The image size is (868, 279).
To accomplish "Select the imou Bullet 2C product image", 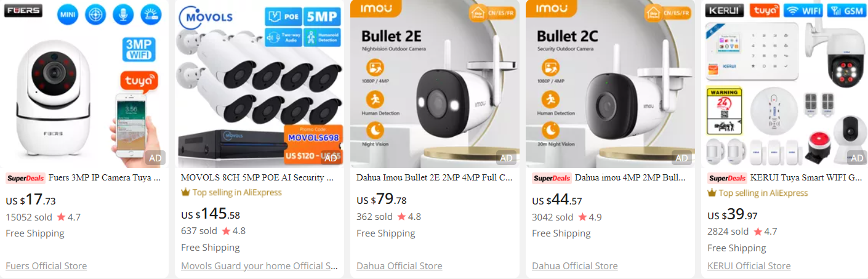I will tap(610, 84).
